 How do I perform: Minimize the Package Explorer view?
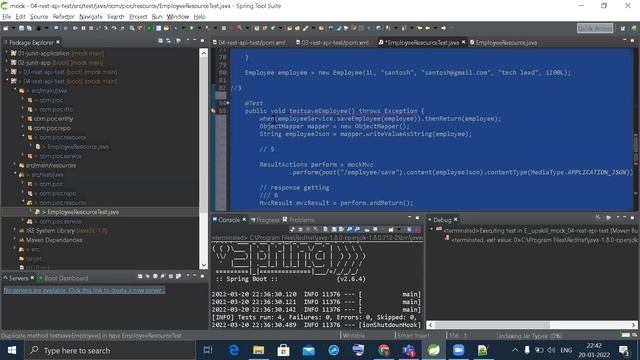click(x=195, y=40)
